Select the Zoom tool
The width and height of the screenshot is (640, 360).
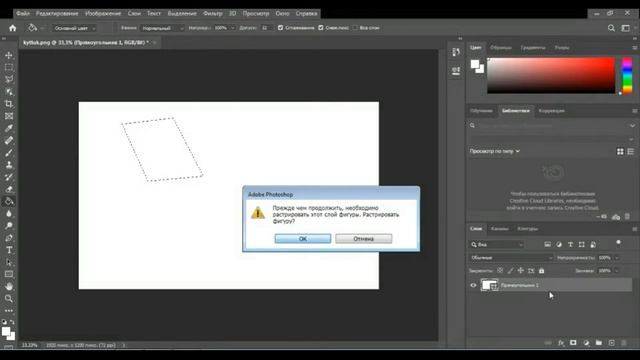click(x=9, y=299)
